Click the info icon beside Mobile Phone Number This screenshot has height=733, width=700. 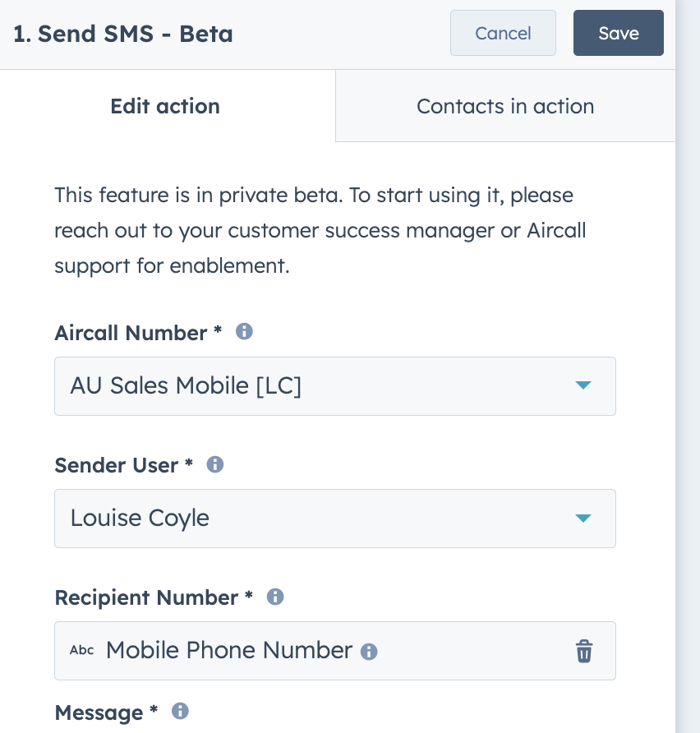click(369, 651)
